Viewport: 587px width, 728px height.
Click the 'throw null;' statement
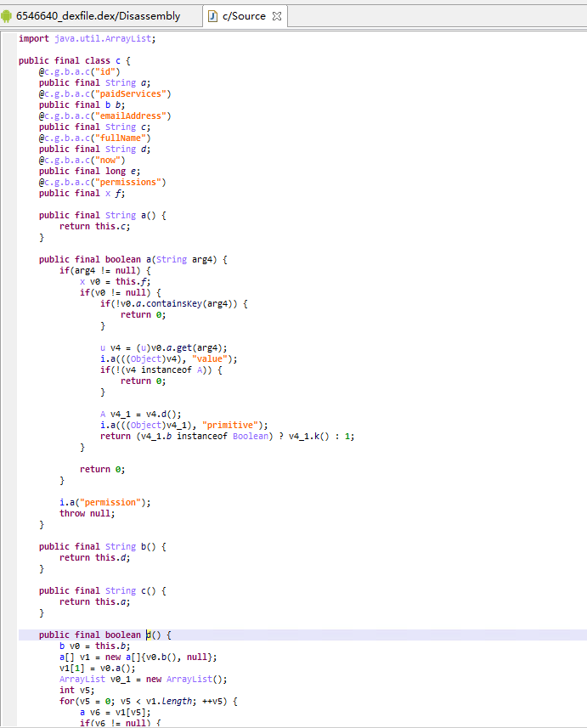coord(87,513)
